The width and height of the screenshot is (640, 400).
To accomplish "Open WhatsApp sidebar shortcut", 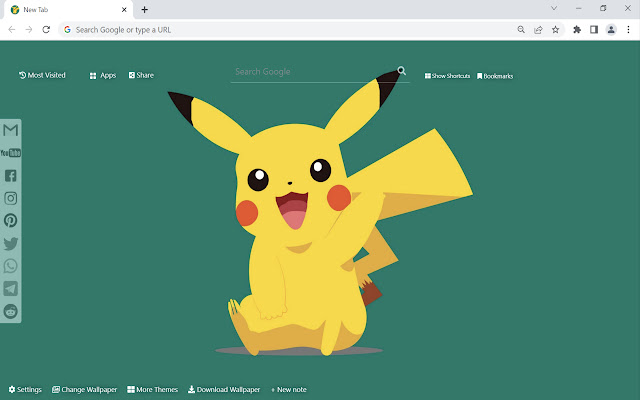I will pos(11,266).
